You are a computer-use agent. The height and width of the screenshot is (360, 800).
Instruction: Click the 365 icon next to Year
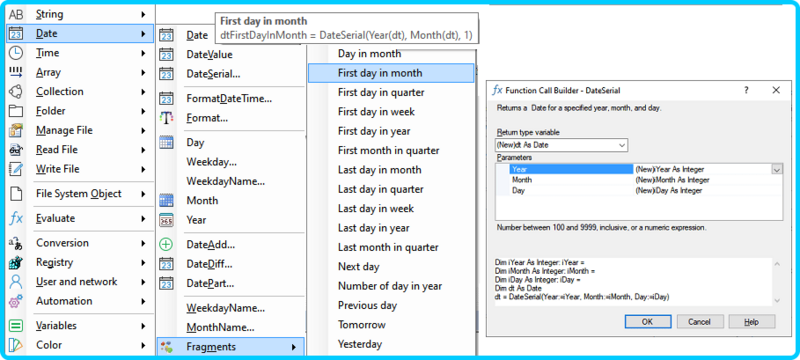click(166, 220)
